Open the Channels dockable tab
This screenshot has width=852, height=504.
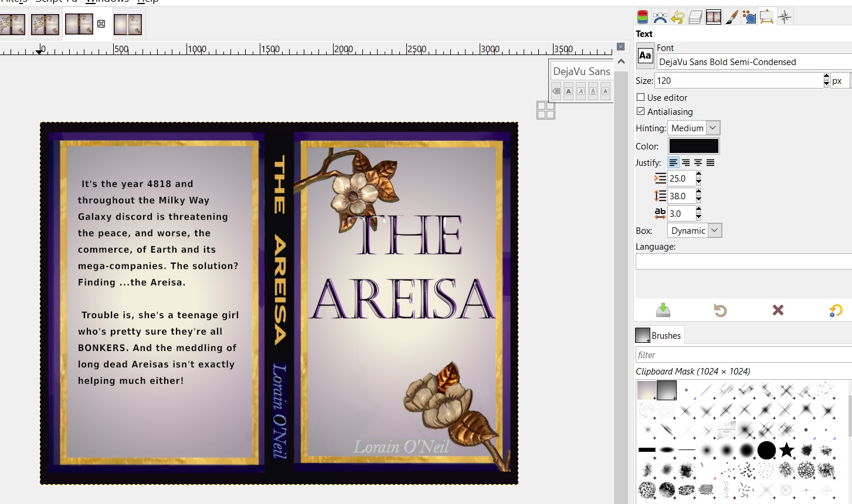point(643,17)
